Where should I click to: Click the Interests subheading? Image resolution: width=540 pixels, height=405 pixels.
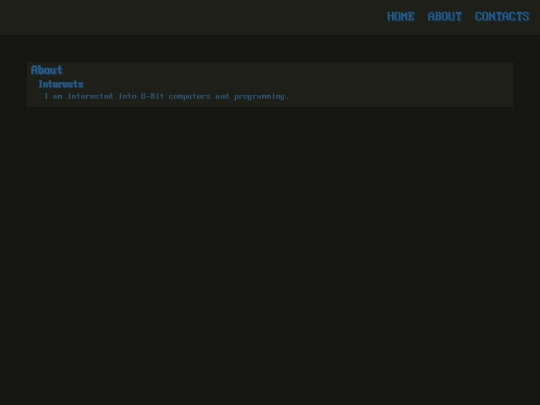[61, 84]
